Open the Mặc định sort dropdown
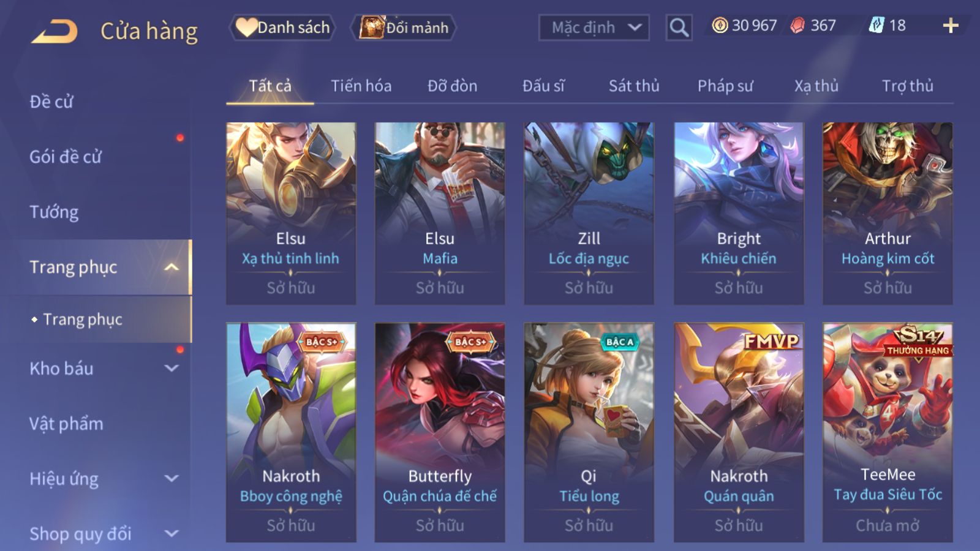Image resolution: width=980 pixels, height=551 pixels. coord(594,28)
